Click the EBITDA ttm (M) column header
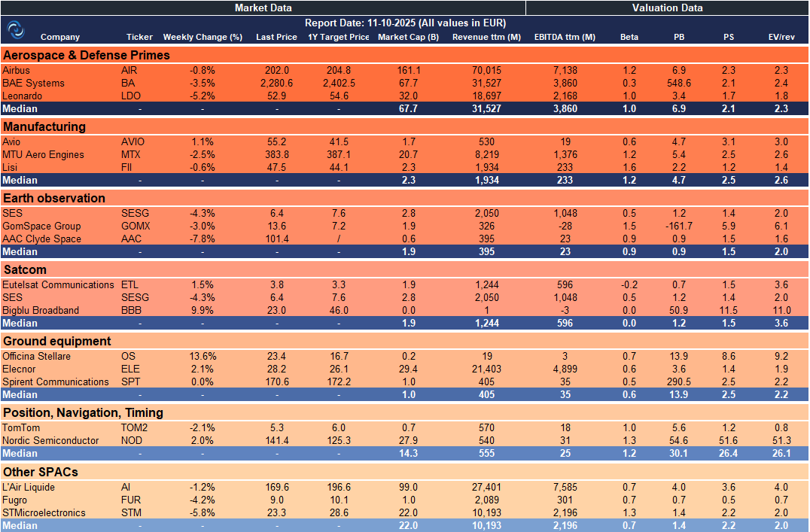Viewport: 810px width, 532px height. click(x=565, y=37)
